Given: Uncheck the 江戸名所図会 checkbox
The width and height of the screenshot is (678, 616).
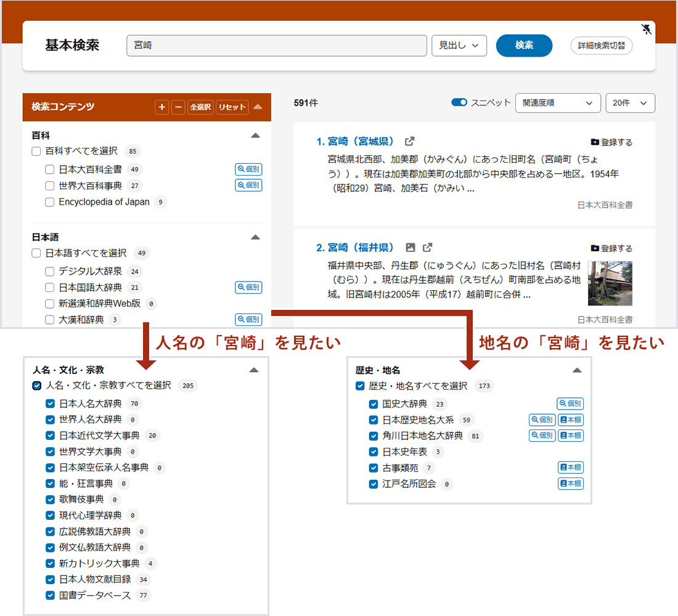Looking at the screenshot, I should click(x=374, y=484).
